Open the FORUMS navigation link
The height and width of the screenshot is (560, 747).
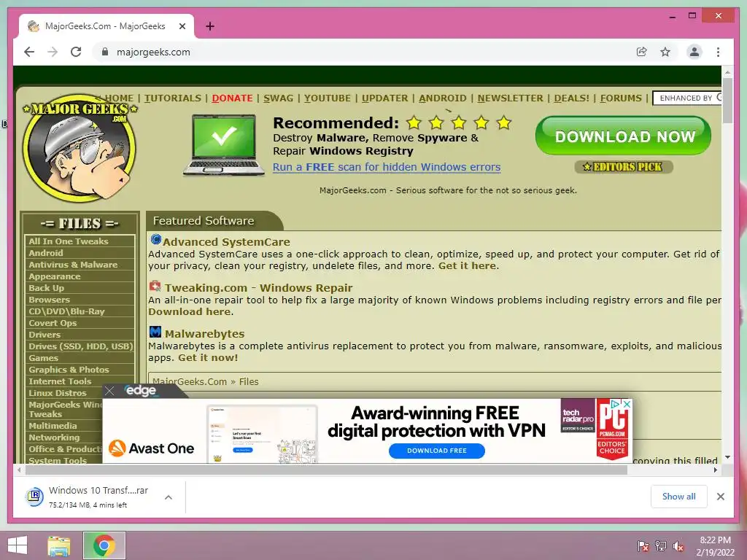pos(621,98)
